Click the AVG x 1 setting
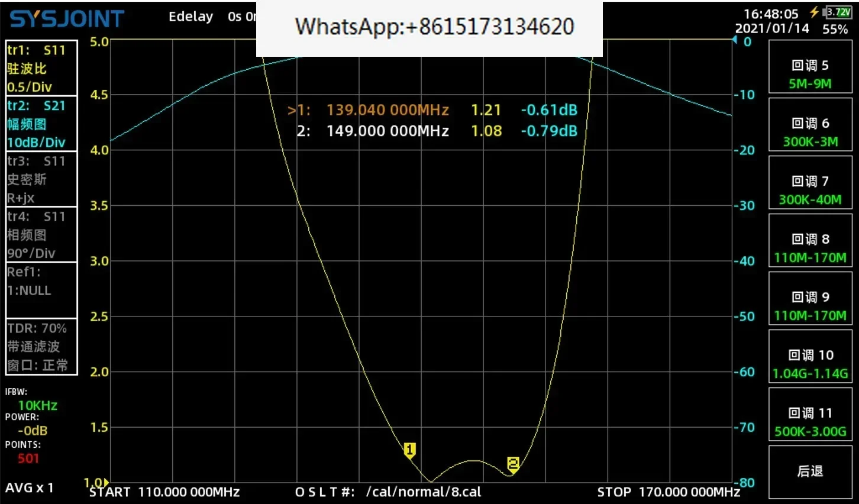The width and height of the screenshot is (859, 504). tap(30, 488)
